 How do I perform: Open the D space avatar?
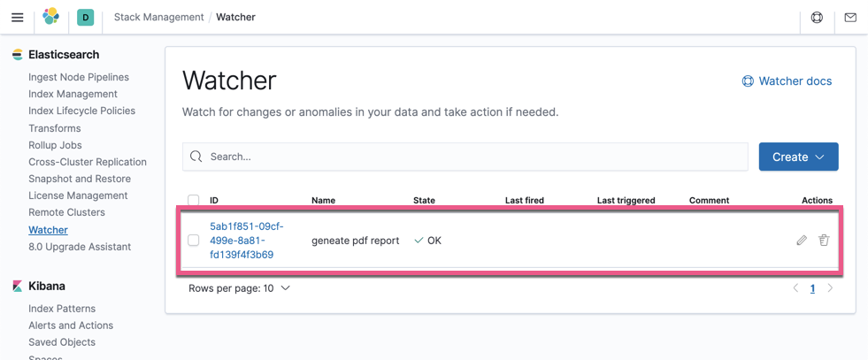coord(85,17)
